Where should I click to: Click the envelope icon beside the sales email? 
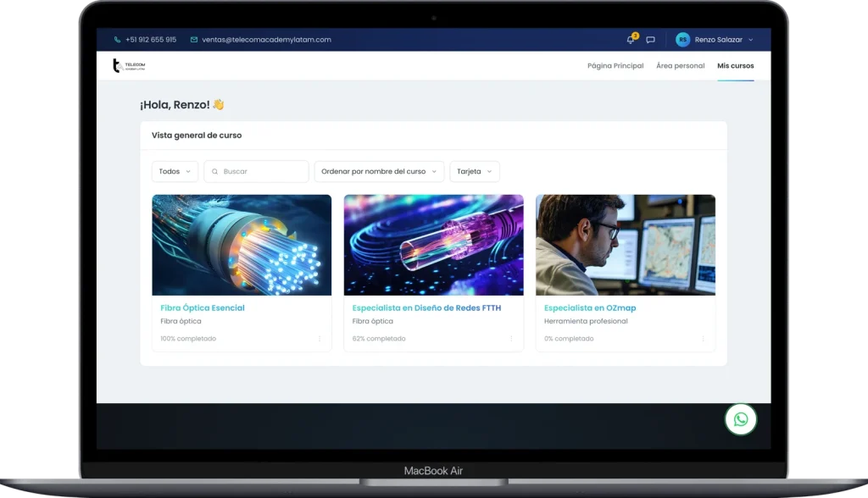point(194,40)
